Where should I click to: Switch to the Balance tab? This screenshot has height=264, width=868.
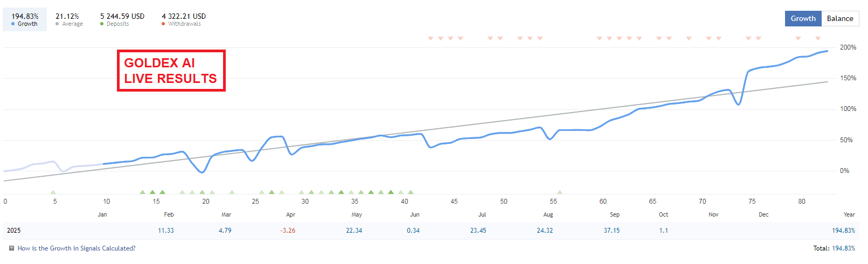[840, 18]
